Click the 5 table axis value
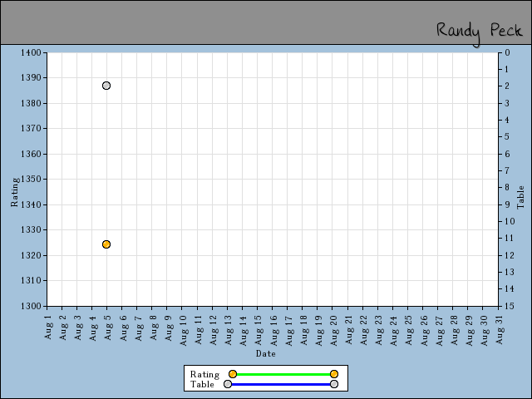Image resolution: width=532 pixels, height=399 pixels. (507, 136)
